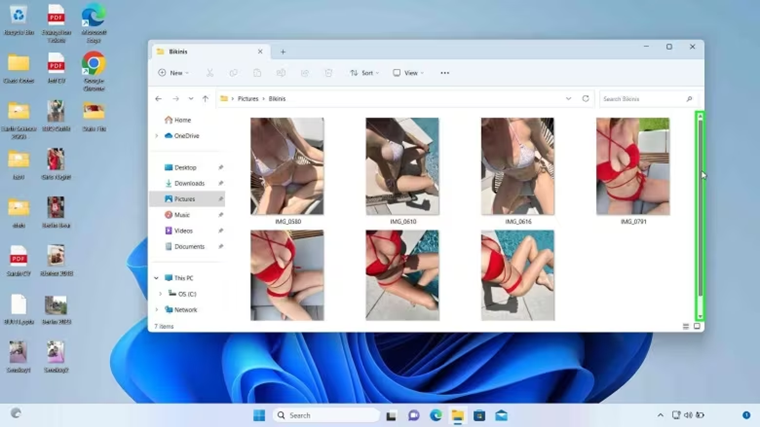Click the Copy icon in toolbar
The height and width of the screenshot is (427, 760).
tap(234, 73)
